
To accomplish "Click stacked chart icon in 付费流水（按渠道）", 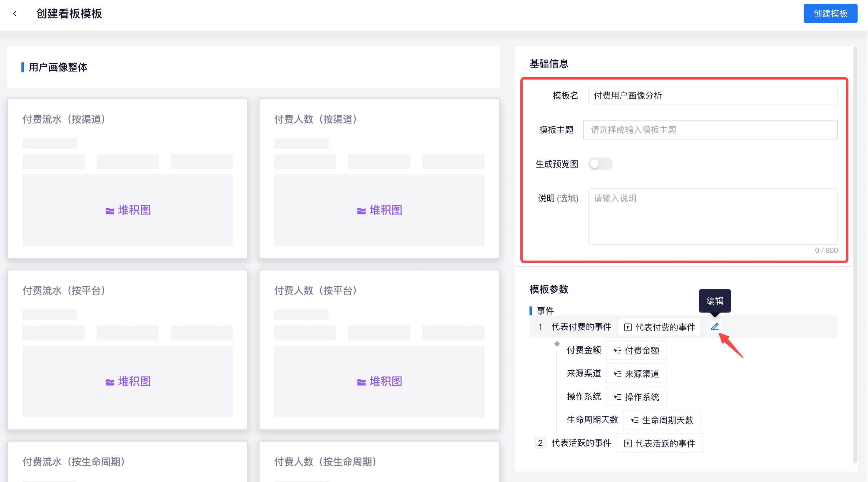I will 110,211.
